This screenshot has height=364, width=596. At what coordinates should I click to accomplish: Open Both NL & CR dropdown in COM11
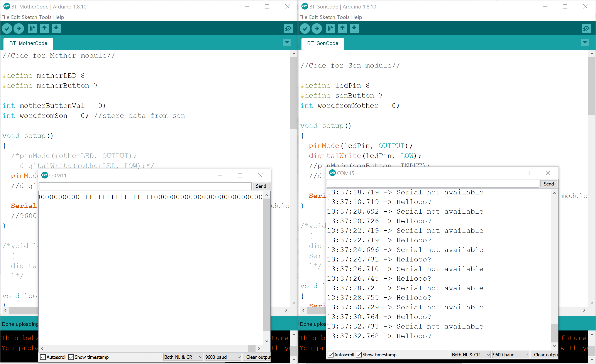183,357
